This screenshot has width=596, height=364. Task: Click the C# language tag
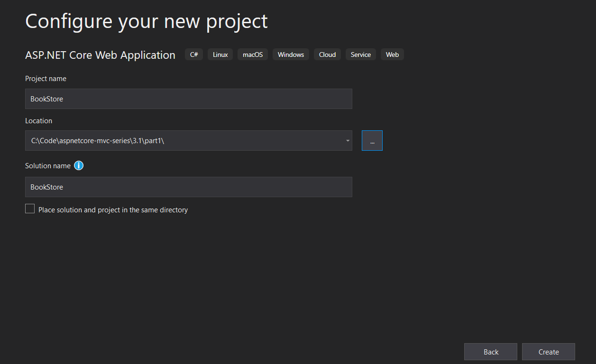pyautogui.click(x=194, y=55)
